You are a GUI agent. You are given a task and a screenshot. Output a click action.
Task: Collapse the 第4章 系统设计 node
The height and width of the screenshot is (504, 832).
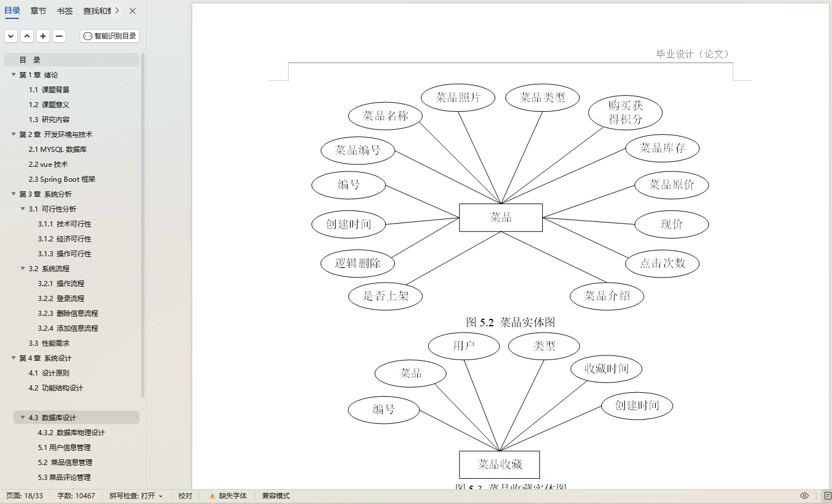click(14, 358)
